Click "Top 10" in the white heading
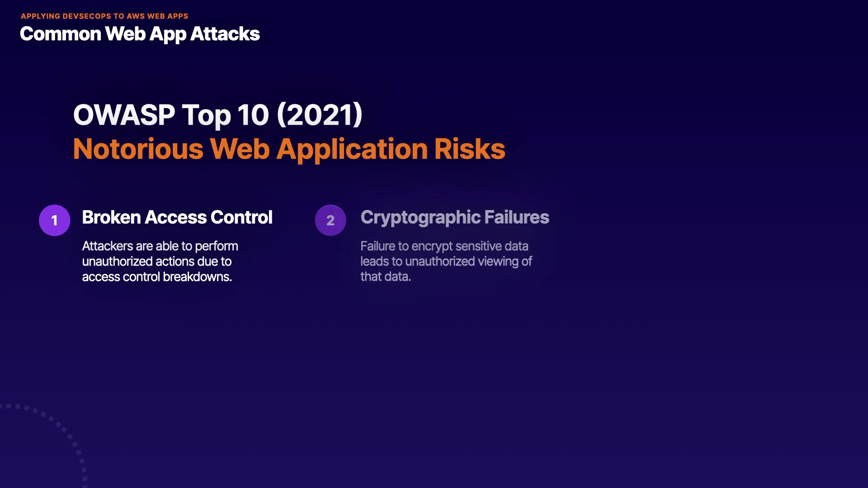868x488 pixels. [x=225, y=115]
